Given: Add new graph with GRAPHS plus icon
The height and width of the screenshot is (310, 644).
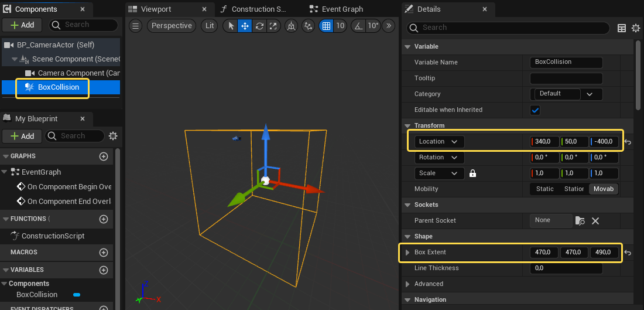Looking at the screenshot, I should coord(104,156).
